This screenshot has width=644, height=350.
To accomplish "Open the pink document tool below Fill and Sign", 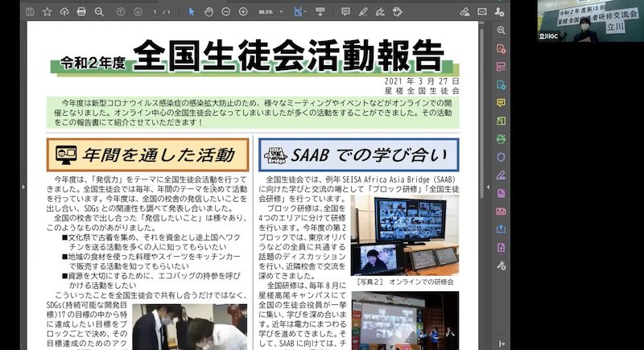I will click(501, 194).
